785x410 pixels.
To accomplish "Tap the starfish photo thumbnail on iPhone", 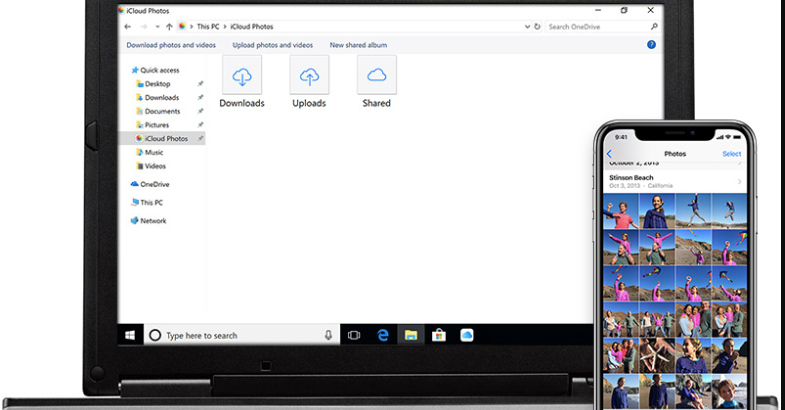I will tap(657, 355).
